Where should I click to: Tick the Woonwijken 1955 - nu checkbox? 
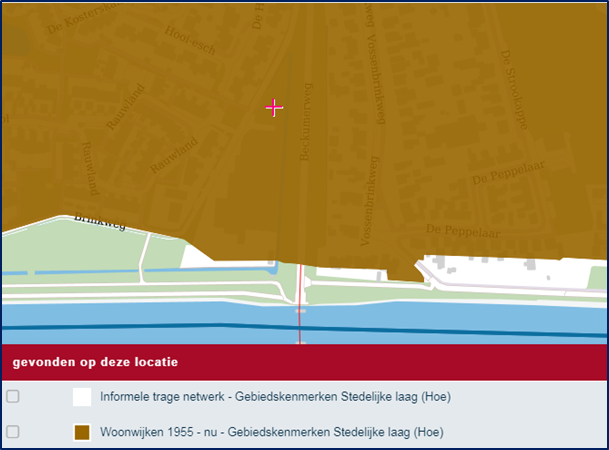click(x=13, y=431)
